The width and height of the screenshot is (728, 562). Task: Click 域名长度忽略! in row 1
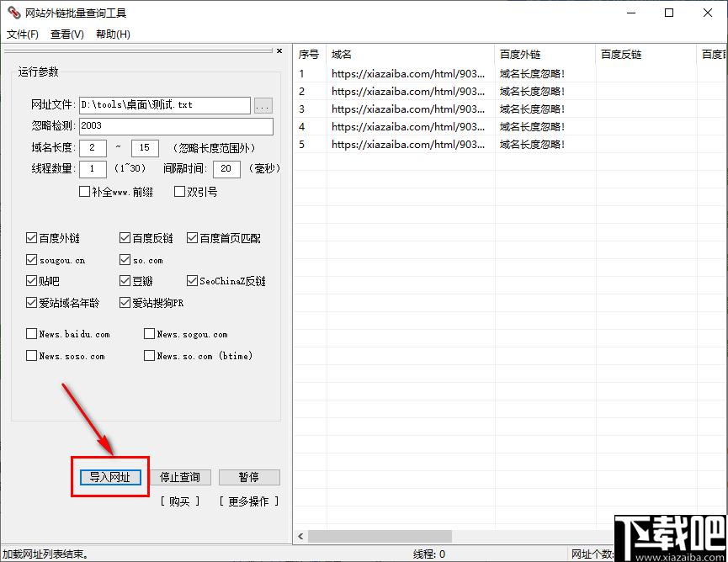532,74
